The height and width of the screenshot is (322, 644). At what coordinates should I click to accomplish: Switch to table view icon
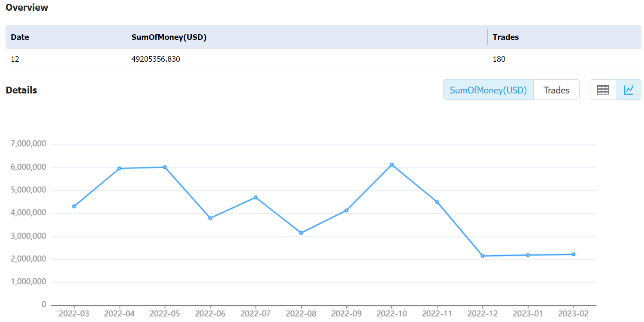(603, 90)
